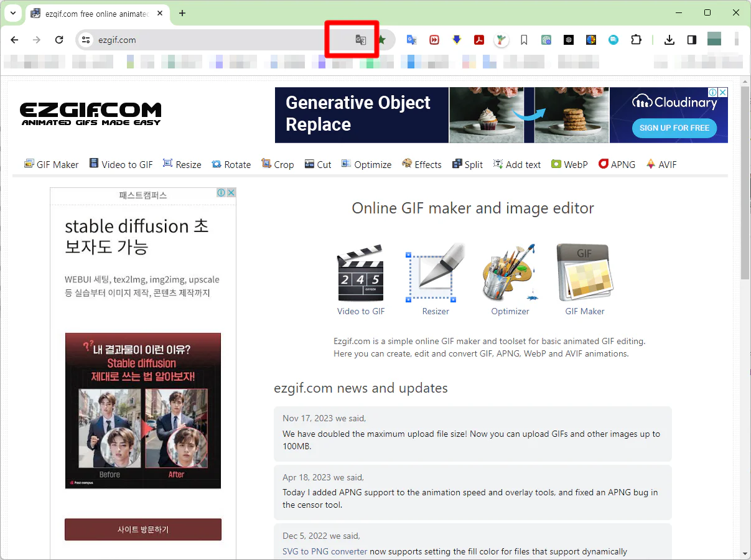This screenshot has height=560, width=751.
Task: Click the Apr 18, 2023 we said line
Action: pyautogui.click(x=323, y=477)
